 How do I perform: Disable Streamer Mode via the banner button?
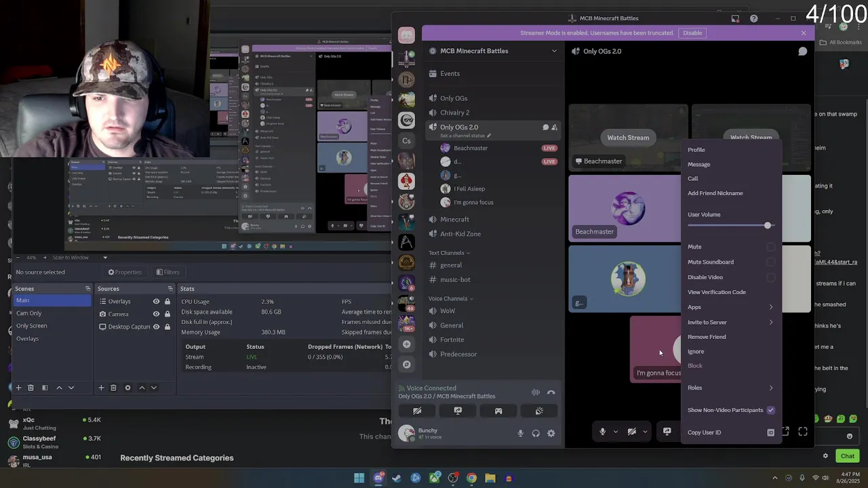point(692,33)
